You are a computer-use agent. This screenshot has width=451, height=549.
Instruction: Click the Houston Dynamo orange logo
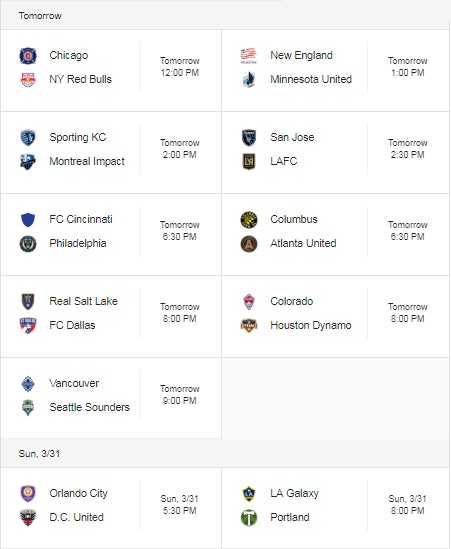249,326
